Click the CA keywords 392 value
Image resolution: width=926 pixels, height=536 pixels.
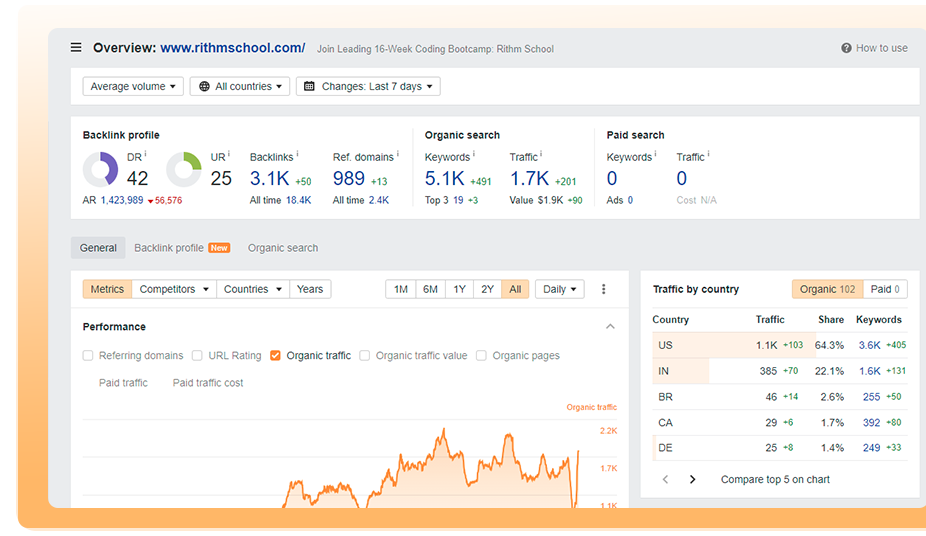(x=871, y=423)
